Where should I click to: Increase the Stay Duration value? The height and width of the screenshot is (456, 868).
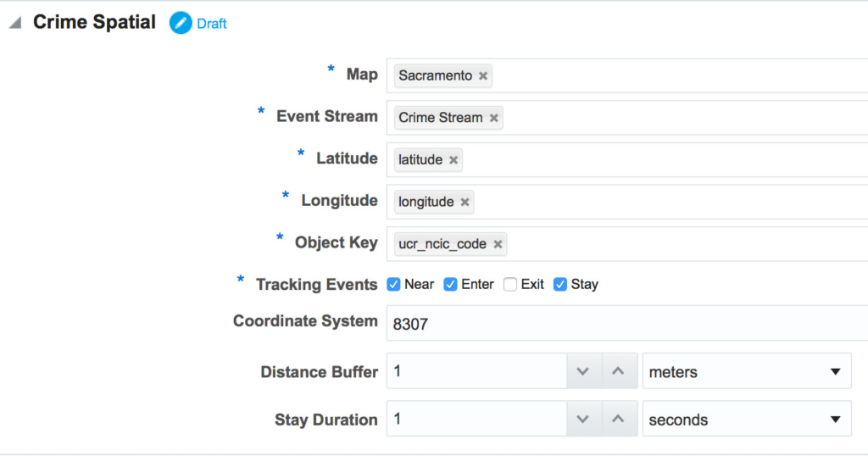click(619, 419)
